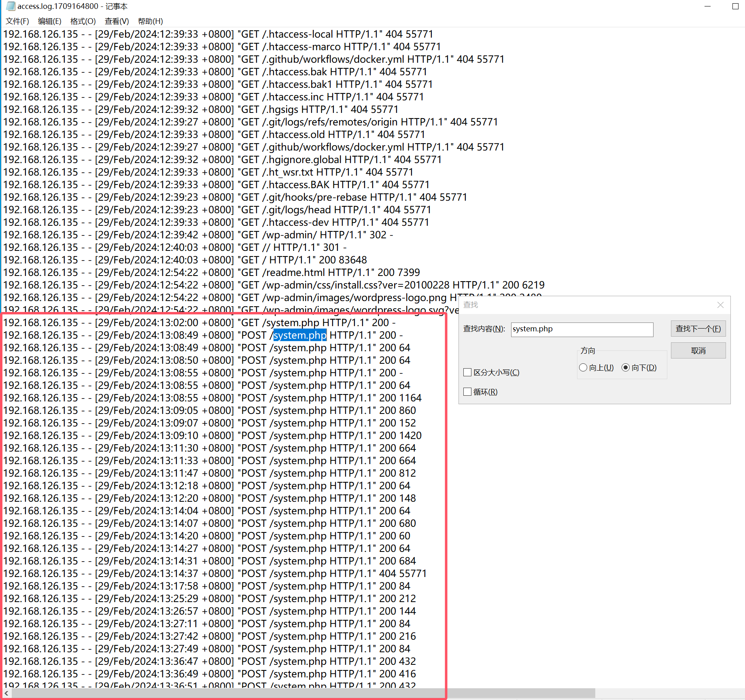Viewport: 745px width, 700px height.
Task: Click the GET // HTTP/1.1 301 line
Action: 175,248
